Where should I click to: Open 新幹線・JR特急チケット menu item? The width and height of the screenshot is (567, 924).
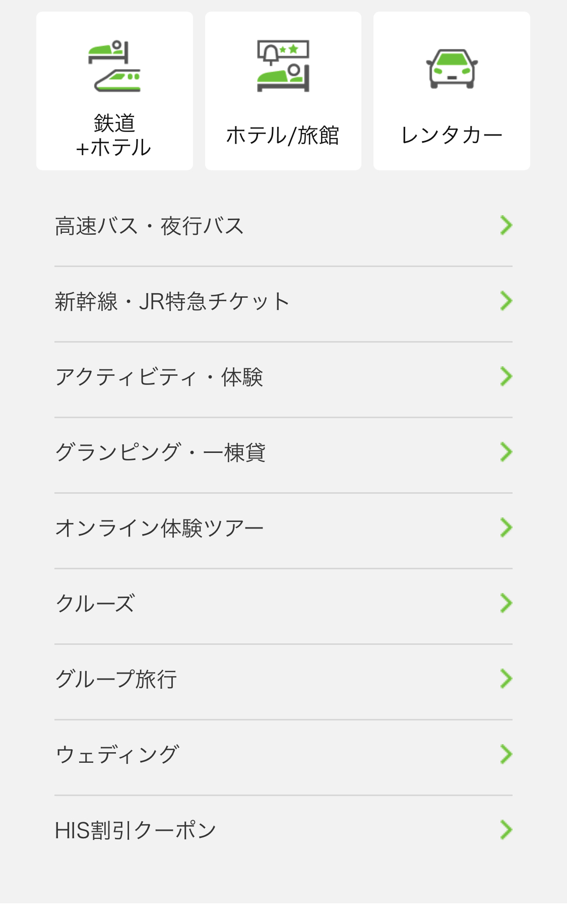[172, 301]
